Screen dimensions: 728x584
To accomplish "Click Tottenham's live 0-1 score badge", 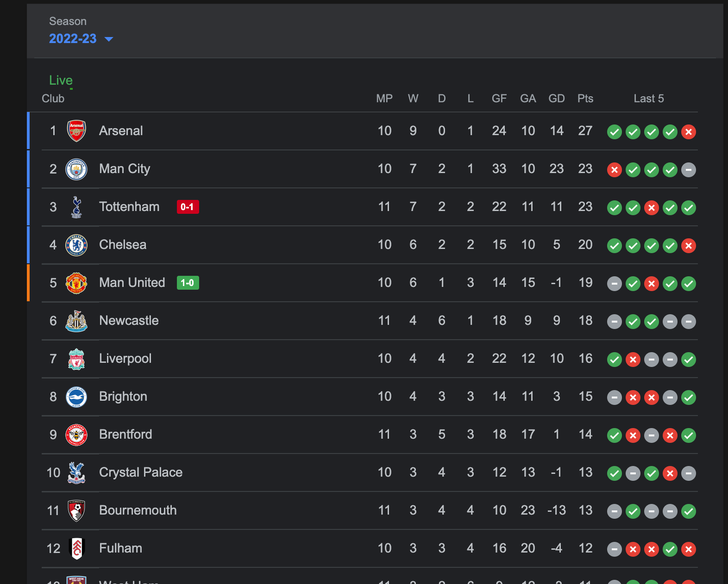I will click(x=188, y=207).
